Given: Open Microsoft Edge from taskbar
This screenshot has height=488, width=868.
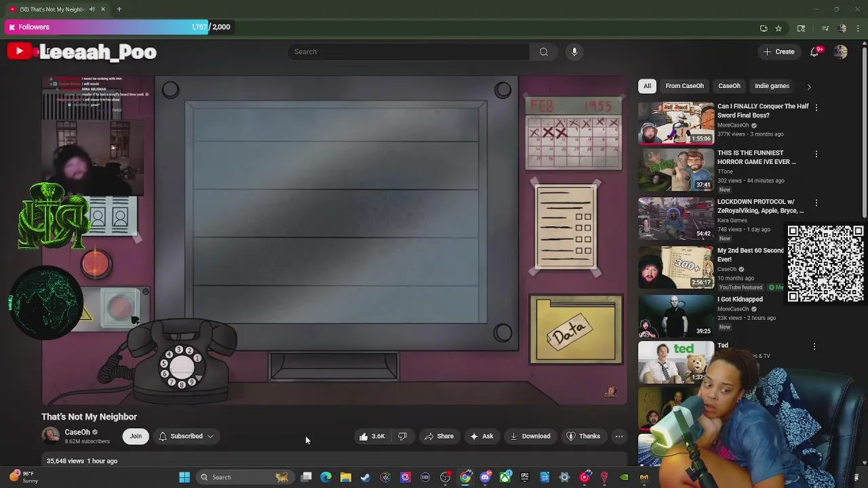Looking at the screenshot, I should [x=326, y=477].
